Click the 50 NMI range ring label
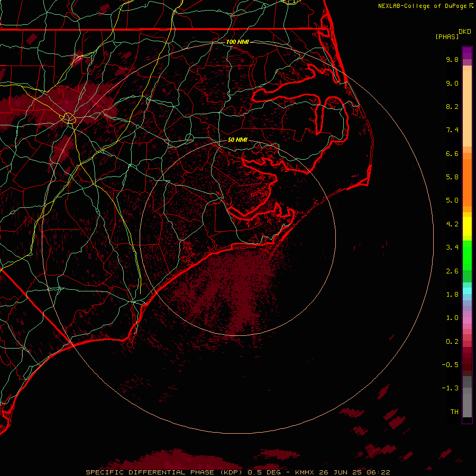This screenshot has height=476, width=476. [x=237, y=140]
